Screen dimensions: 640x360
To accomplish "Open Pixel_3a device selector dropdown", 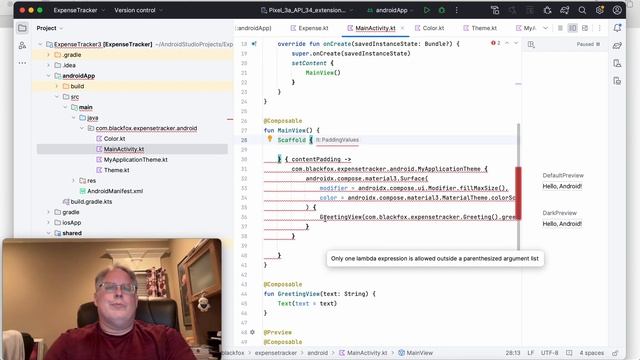I will coord(307,10).
